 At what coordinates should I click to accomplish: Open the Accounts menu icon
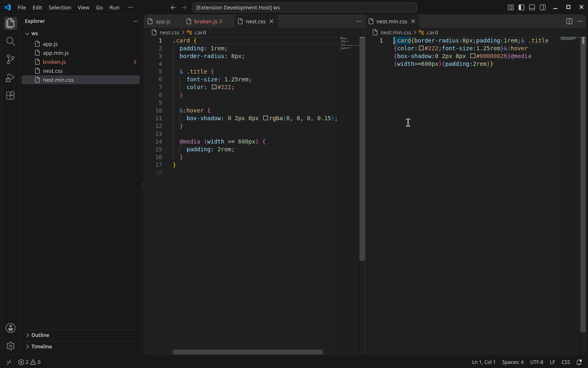11,328
